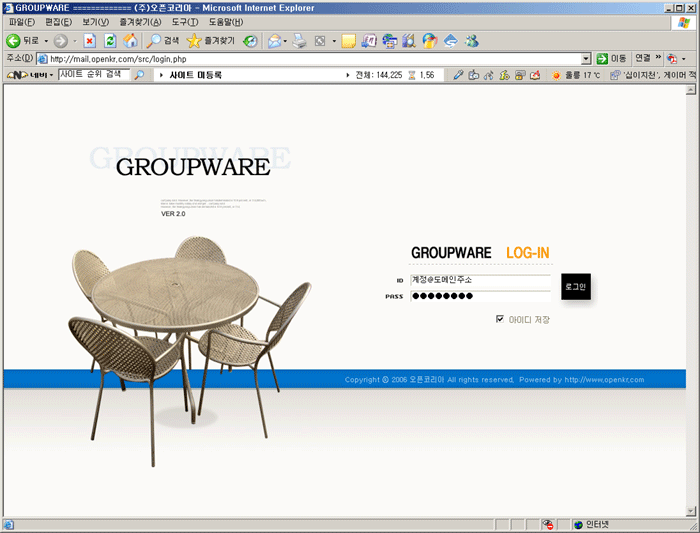700x533 pixels.
Task: Refresh the page with the green refresh icon
Action: pos(109,41)
